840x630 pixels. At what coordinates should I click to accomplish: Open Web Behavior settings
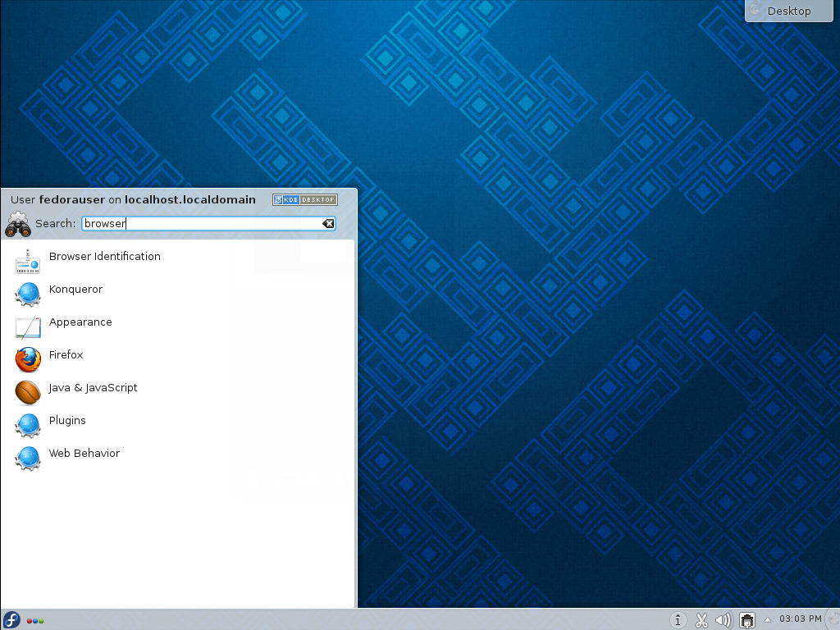point(84,454)
